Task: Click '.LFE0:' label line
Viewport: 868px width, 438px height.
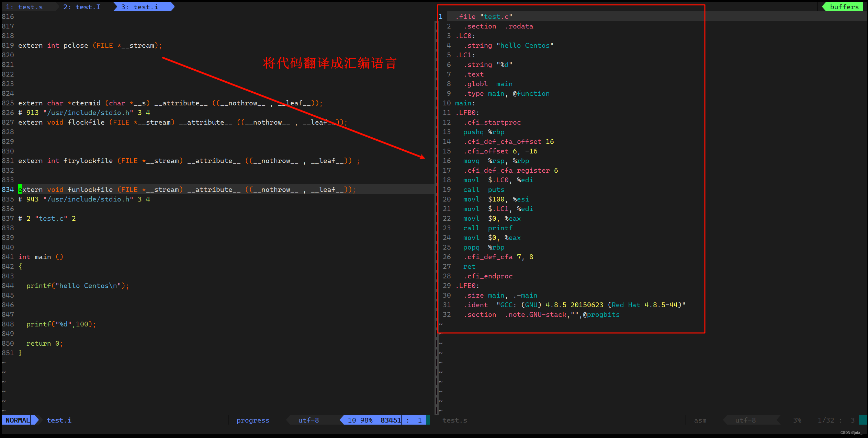Action: (x=467, y=286)
